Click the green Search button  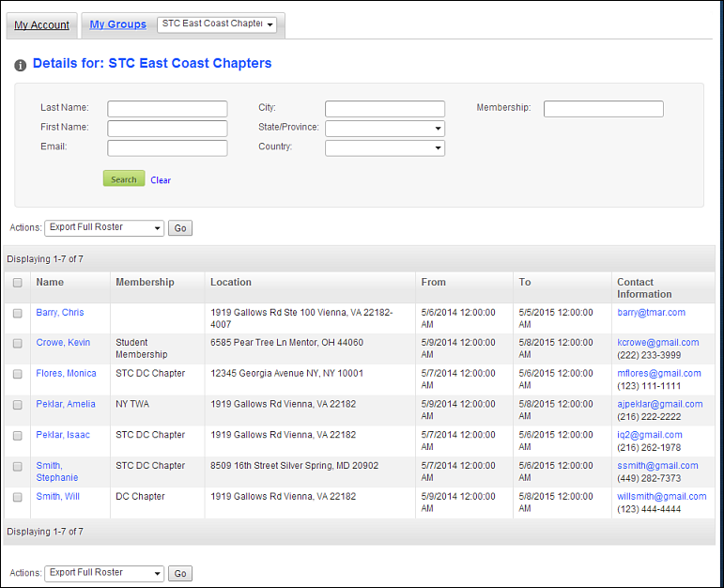click(x=124, y=178)
